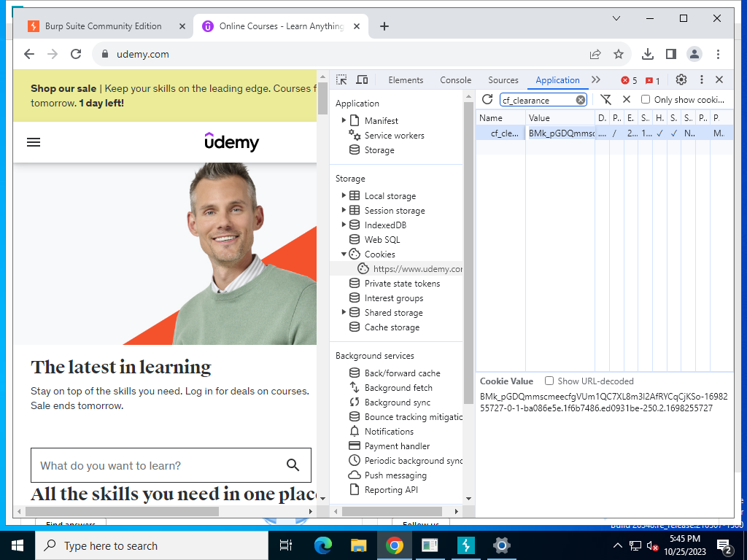Open Chrome profile avatar
Screen dimensions: 747x560
click(694, 54)
